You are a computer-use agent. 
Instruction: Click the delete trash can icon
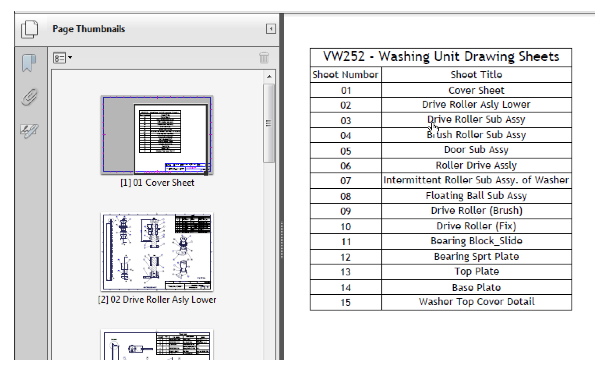(x=264, y=58)
